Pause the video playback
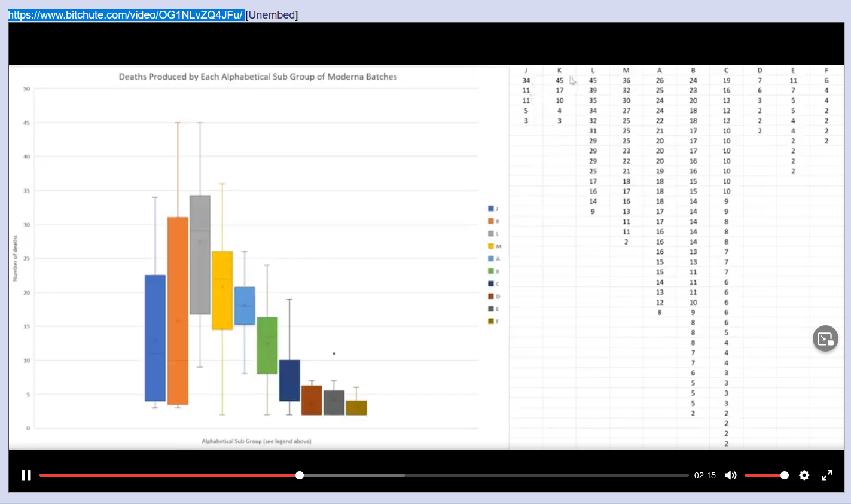This screenshot has height=504, width=851. 26,475
